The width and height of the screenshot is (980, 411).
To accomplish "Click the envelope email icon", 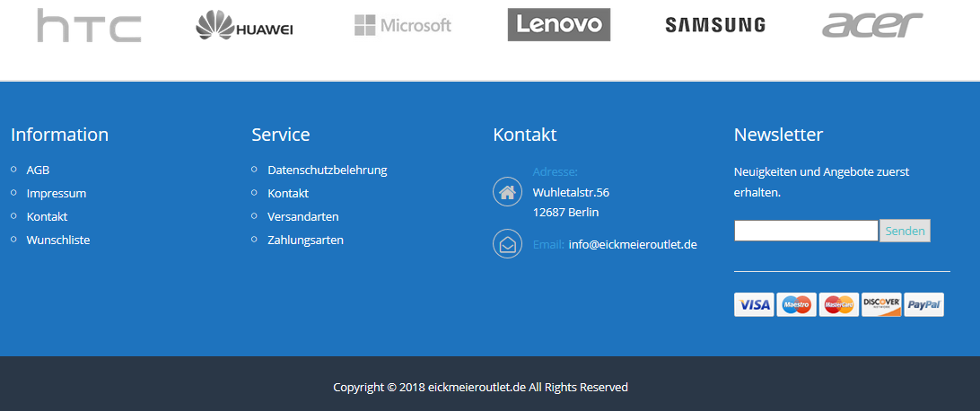I will coord(508,244).
